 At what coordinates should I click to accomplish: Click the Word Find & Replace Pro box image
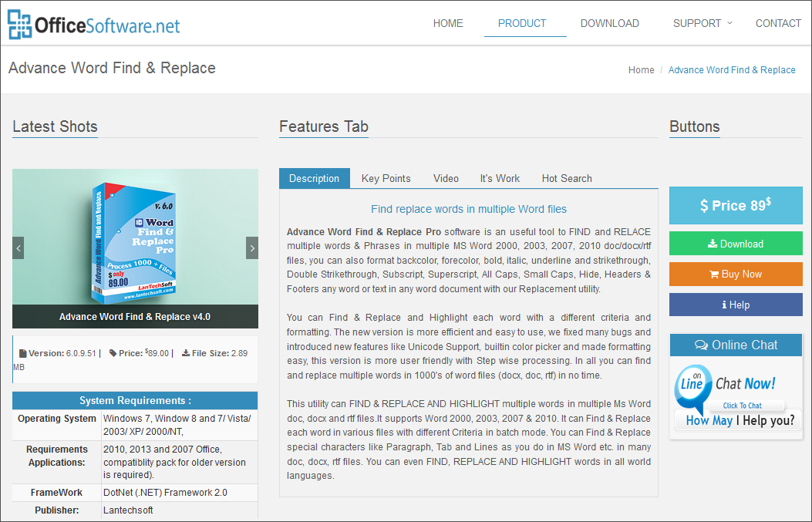point(135,242)
